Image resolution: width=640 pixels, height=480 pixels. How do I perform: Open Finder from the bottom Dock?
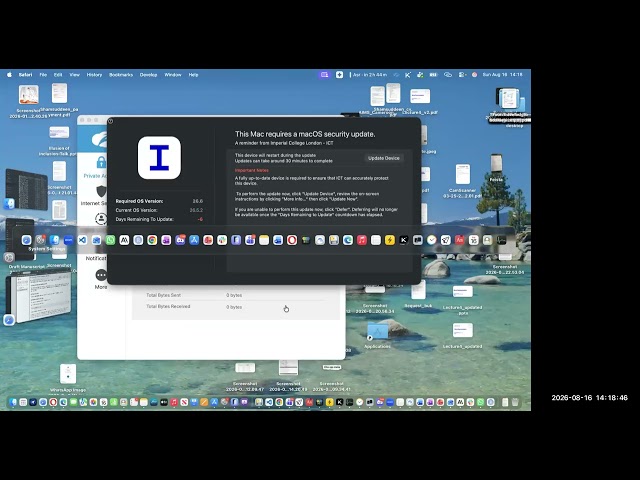point(13,402)
